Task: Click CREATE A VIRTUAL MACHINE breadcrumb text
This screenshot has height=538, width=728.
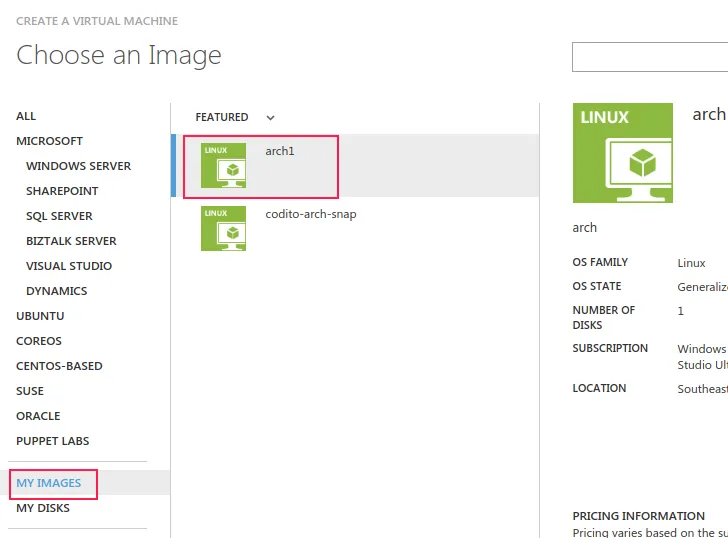Action: [x=97, y=21]
